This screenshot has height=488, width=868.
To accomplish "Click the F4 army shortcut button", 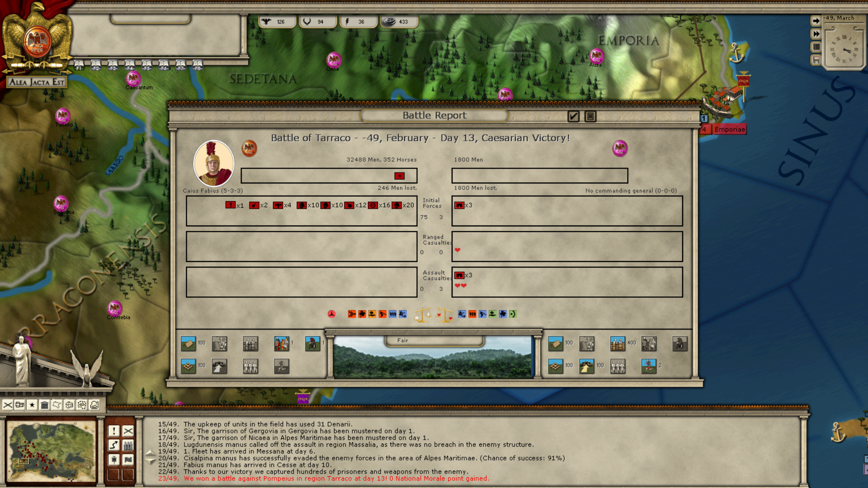I will point(130,65).
